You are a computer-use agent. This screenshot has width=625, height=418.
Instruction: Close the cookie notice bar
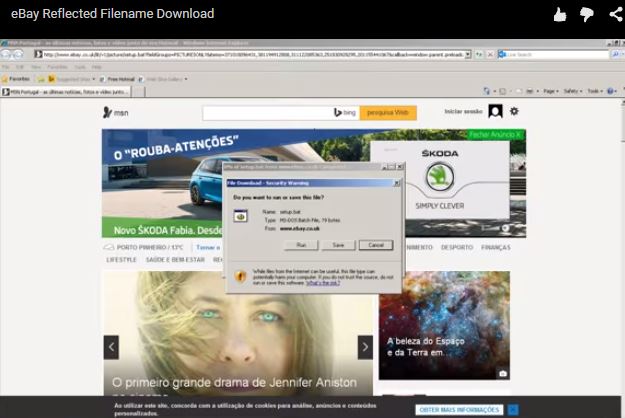click(x=513, y=410)
